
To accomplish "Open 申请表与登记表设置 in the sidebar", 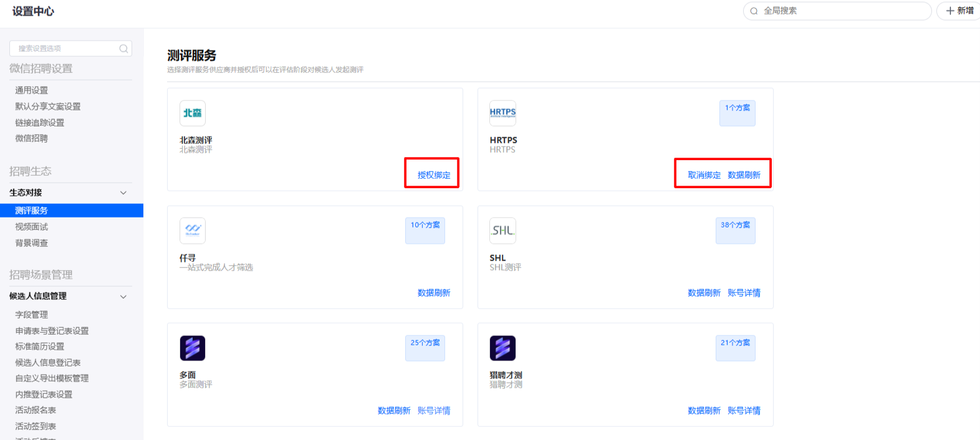I will (x=52, y=331).
